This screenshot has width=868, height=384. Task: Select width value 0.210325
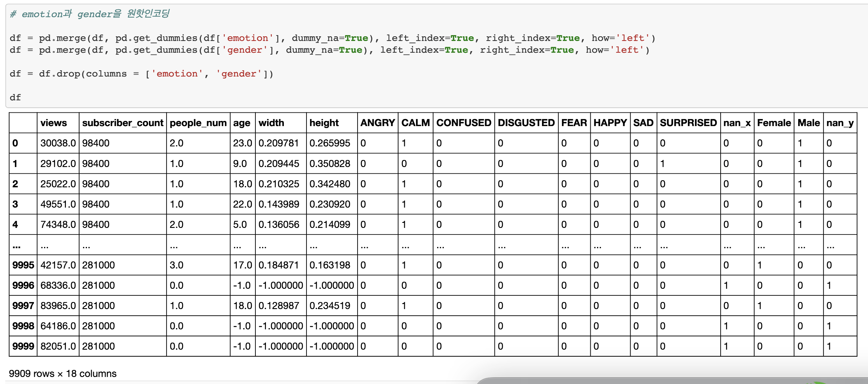tap(279, 184)
